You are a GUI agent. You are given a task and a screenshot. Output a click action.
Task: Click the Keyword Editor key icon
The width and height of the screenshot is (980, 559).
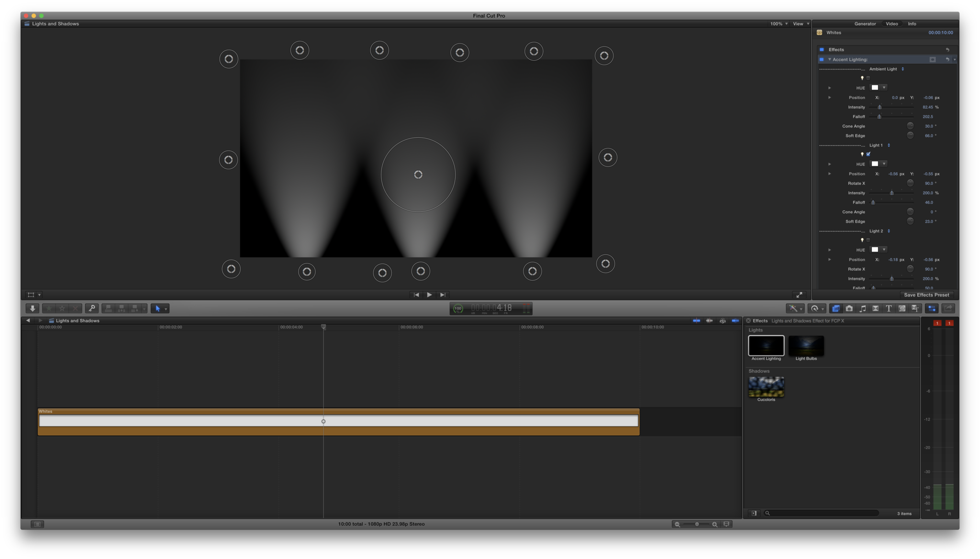tap(91, 309)
